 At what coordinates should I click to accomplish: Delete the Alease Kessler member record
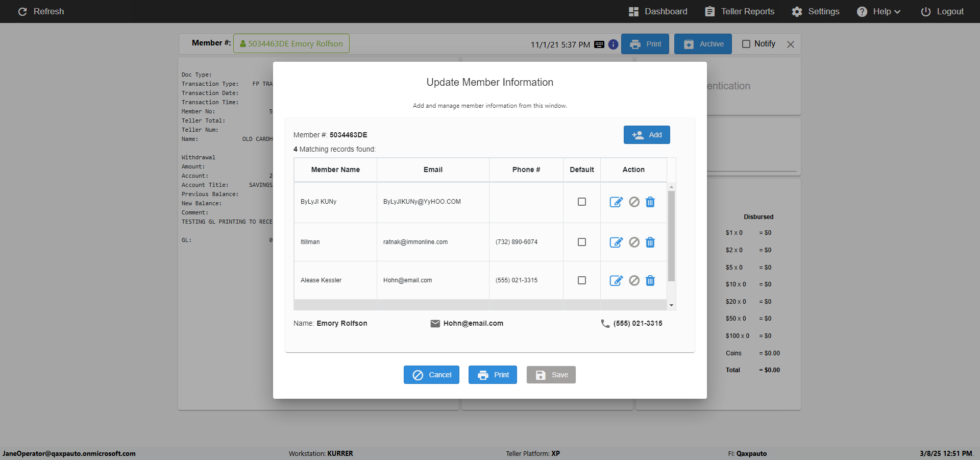(650, 281)
